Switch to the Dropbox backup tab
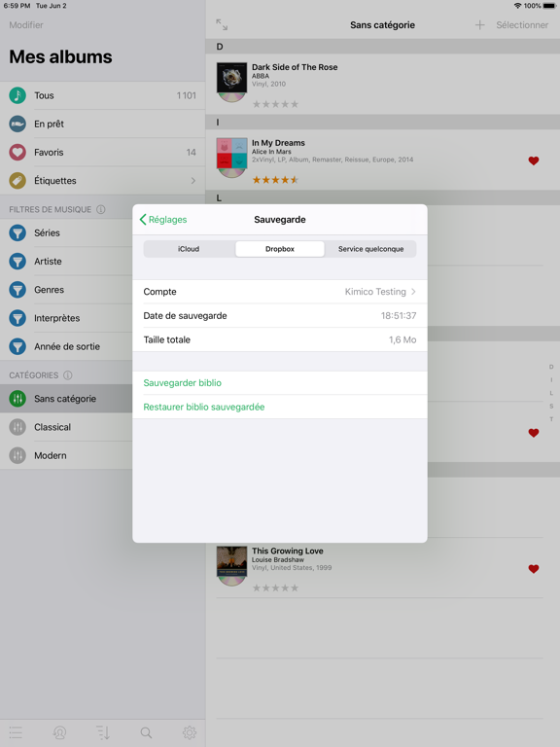Viewport: 560px width, 747px height. click(x=280, y=249)
